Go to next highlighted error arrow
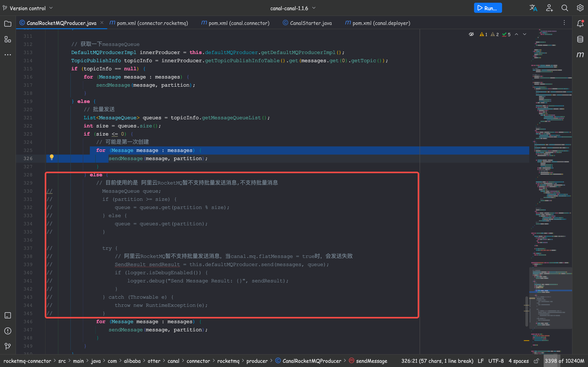The width and height of the screenshot is (588, 367). (x=525, y=34)
